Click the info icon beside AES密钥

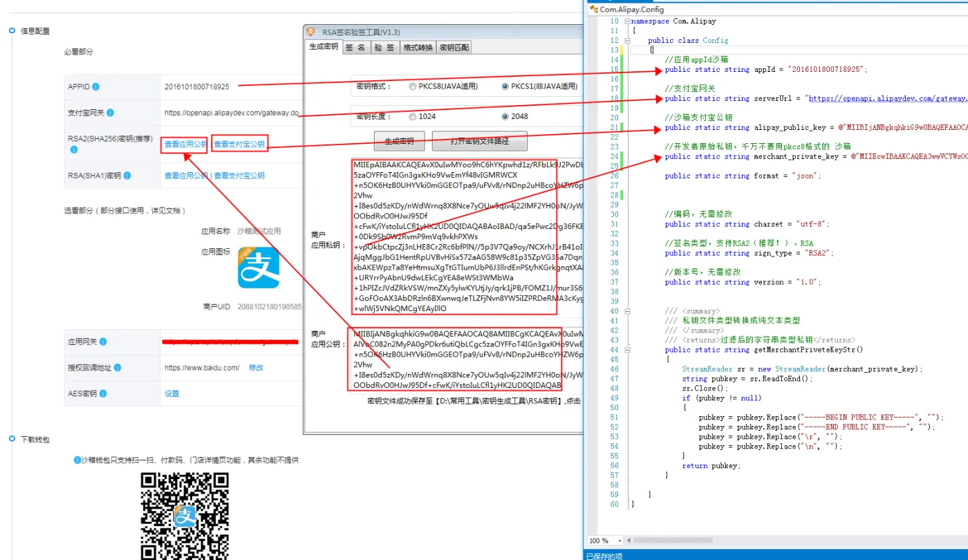pyautogui.click(x=103, y=393)
